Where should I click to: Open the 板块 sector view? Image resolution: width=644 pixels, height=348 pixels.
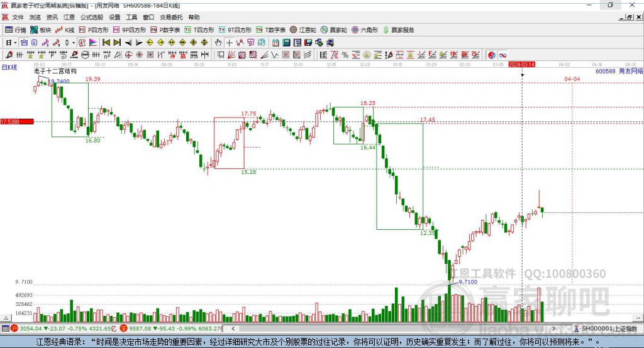click(41, 30)
